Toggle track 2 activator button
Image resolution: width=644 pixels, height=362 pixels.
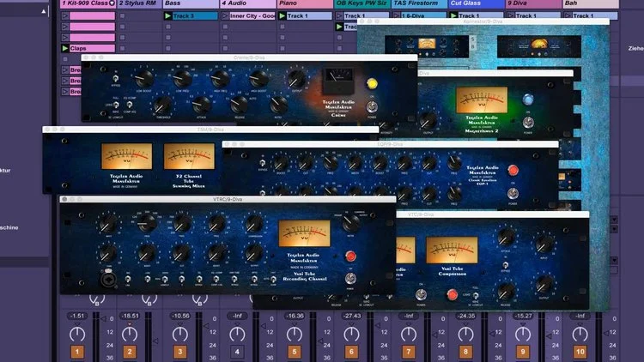130,352
